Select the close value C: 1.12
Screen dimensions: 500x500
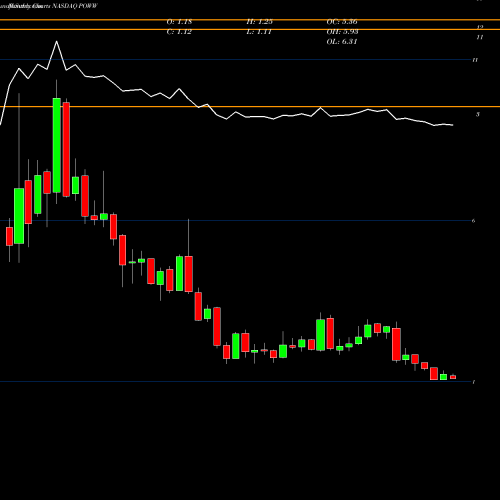[x=179, y=32]
